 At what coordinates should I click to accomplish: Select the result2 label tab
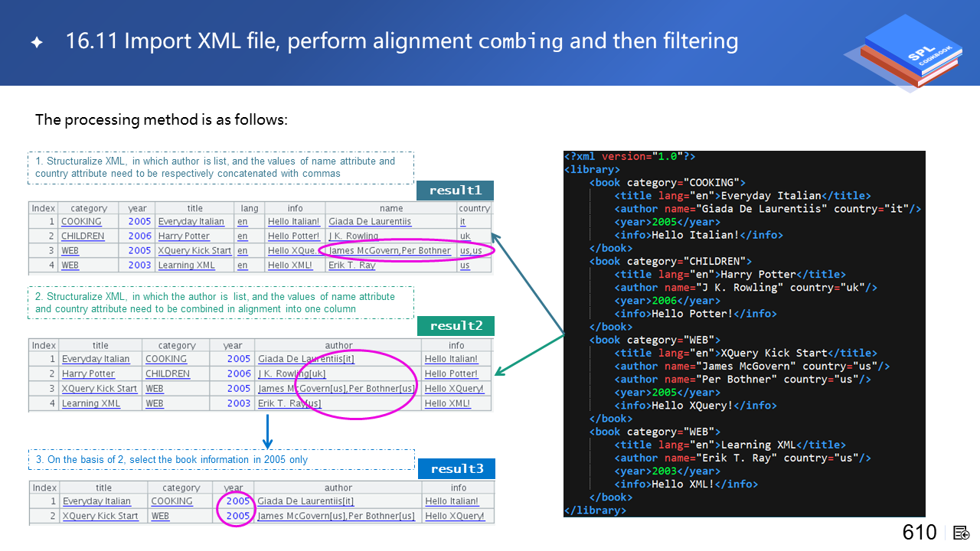456,326
